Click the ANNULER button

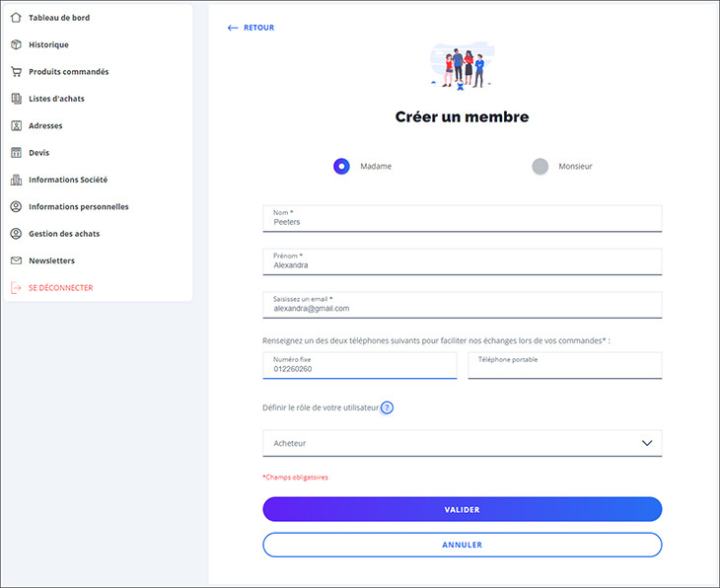click(x=462, y=545)
